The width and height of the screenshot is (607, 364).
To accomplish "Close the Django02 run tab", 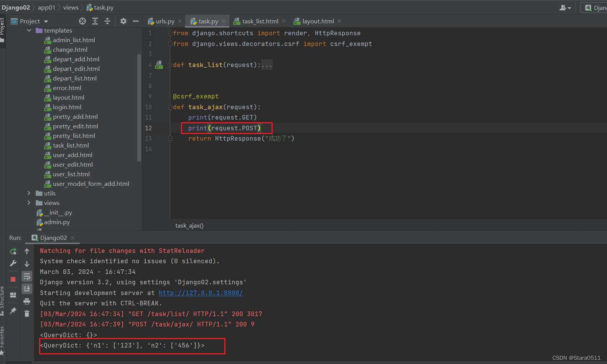I will coord(72,238).
